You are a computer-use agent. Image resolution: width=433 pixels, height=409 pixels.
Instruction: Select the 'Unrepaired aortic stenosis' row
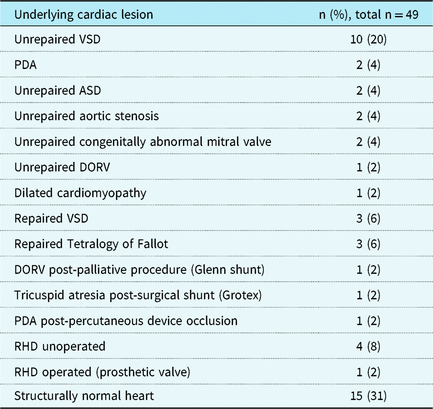216,116
